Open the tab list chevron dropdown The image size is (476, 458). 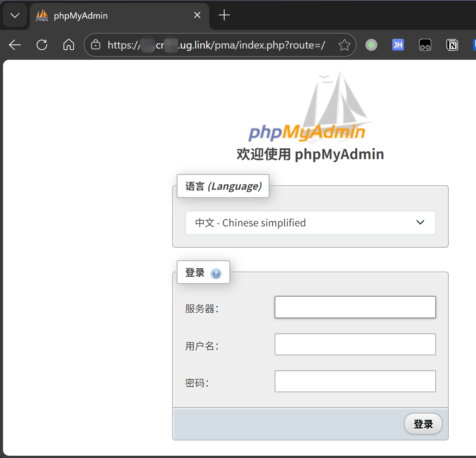[15, 15]
